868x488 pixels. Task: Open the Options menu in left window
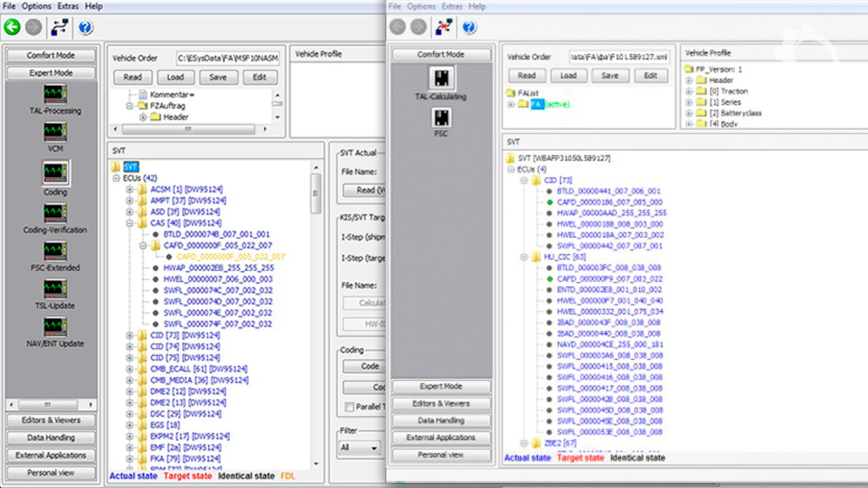[36, 6]
